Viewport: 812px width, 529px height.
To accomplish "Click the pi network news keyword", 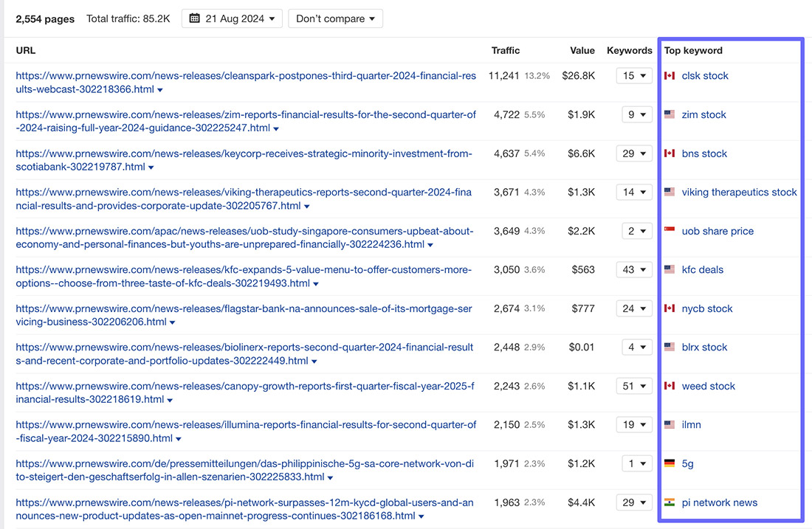I will [719, 502].
